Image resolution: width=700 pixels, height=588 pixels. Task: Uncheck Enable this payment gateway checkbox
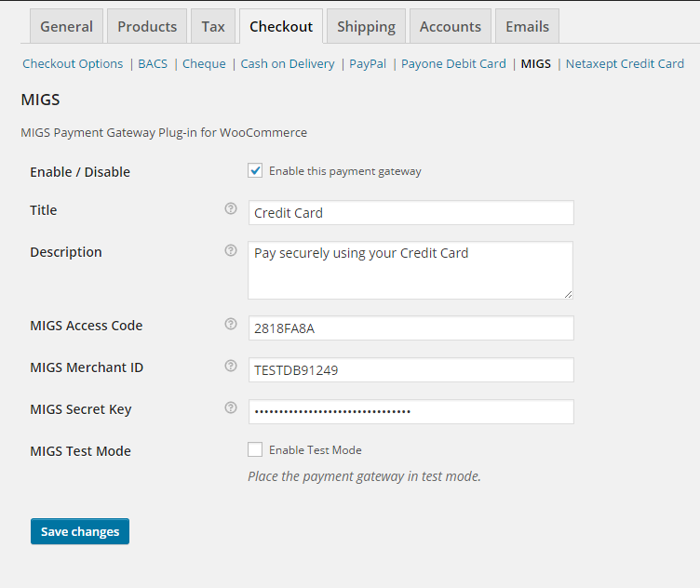coord(255,171)
